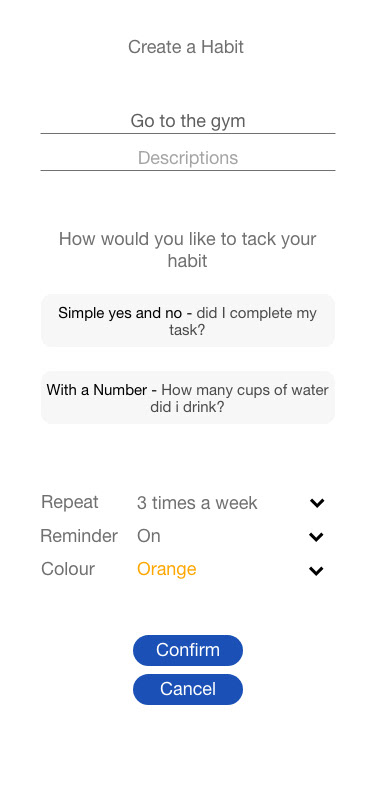Screen dimensions: 375x812
Task: Open the Reminder chevron arrow
Action: pos(316,536)
